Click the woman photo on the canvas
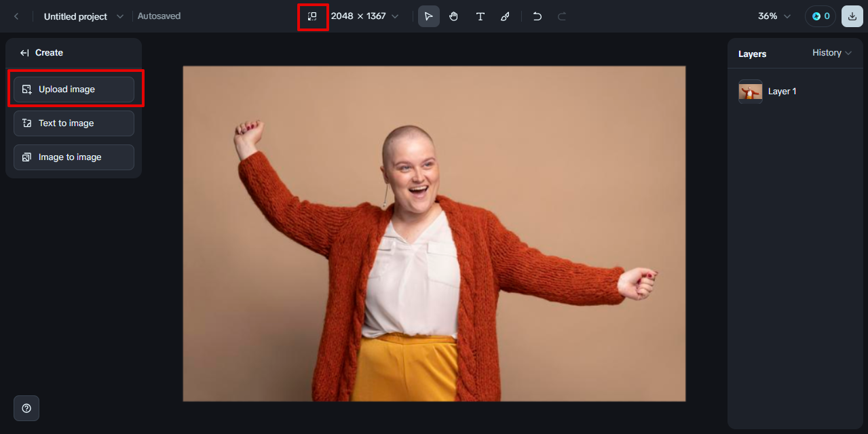The height and width of the screenshot is (434, 868). (434, 234)
